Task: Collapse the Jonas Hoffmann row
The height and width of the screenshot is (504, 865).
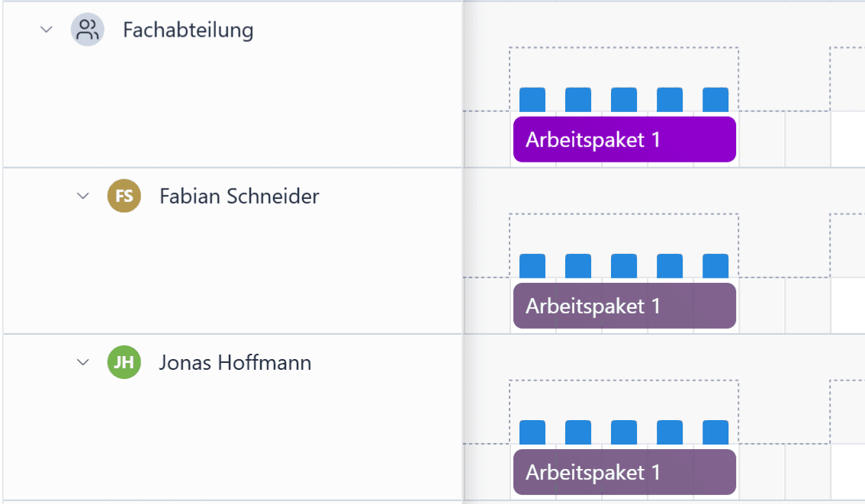Action: tap(83, 362)
